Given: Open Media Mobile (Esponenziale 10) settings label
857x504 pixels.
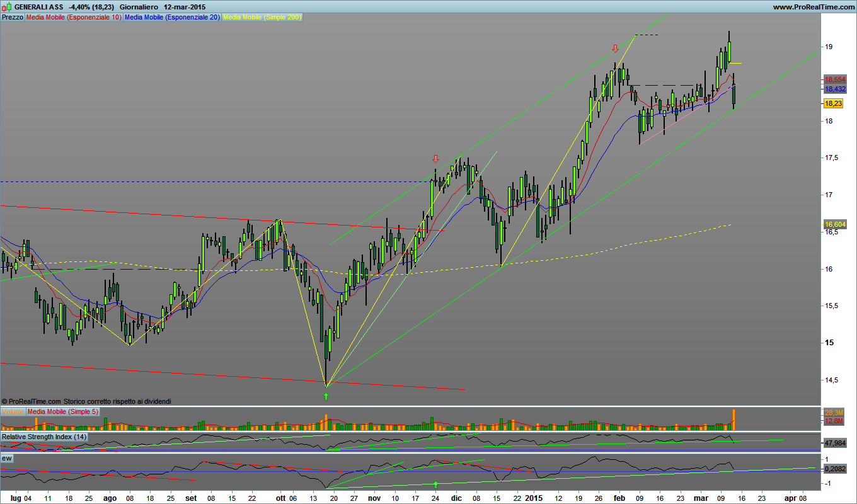Looking at the screenshot, I should coord(74,18).
